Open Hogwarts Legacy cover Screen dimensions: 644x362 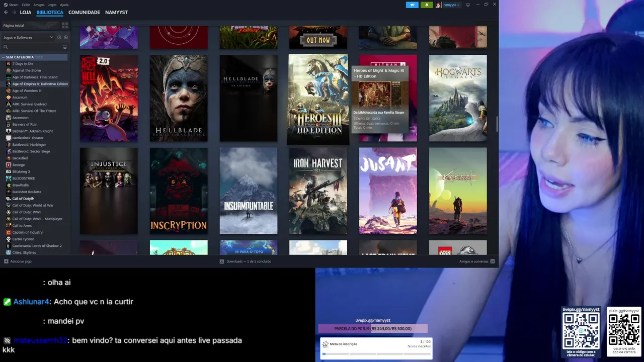[x=458, y=98]
